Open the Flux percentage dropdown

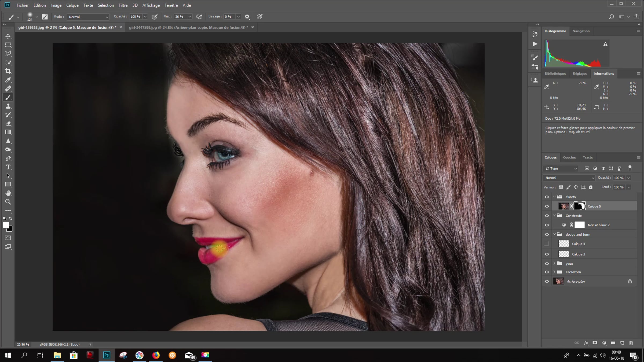(x=190, y=17)
